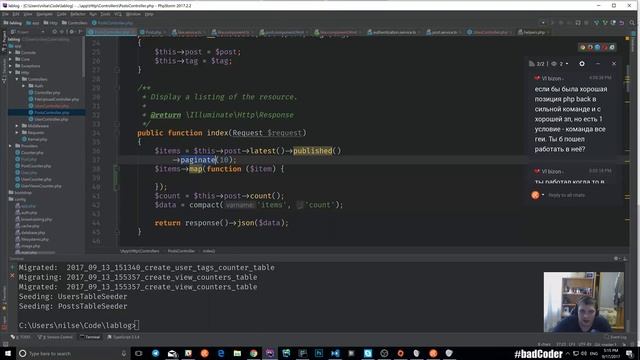Click the terminal command prompt line
The image size is (640, 360).
pos(78,325)
